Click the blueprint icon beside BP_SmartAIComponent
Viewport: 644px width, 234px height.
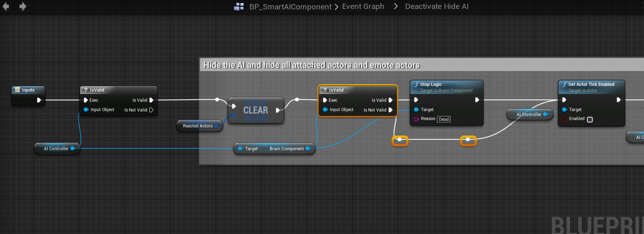(x=239, y=7)
